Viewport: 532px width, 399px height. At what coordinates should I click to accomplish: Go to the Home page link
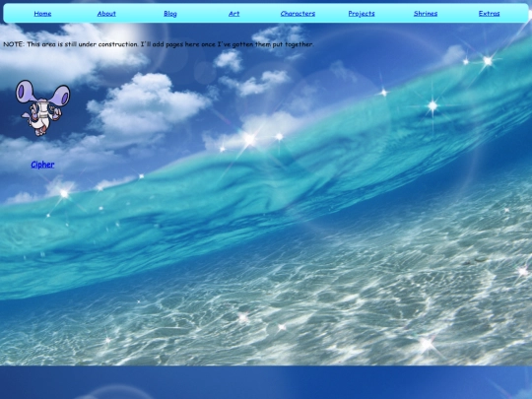[42, 14]
